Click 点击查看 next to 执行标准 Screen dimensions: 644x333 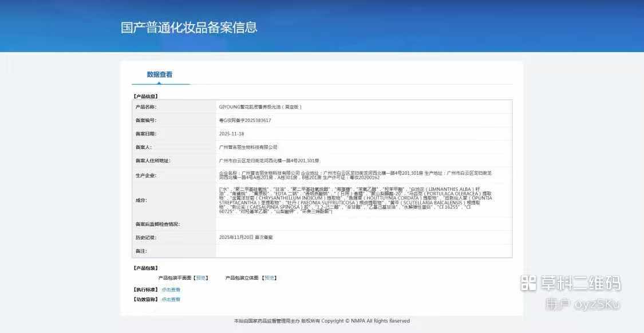(x=171, y=290)
